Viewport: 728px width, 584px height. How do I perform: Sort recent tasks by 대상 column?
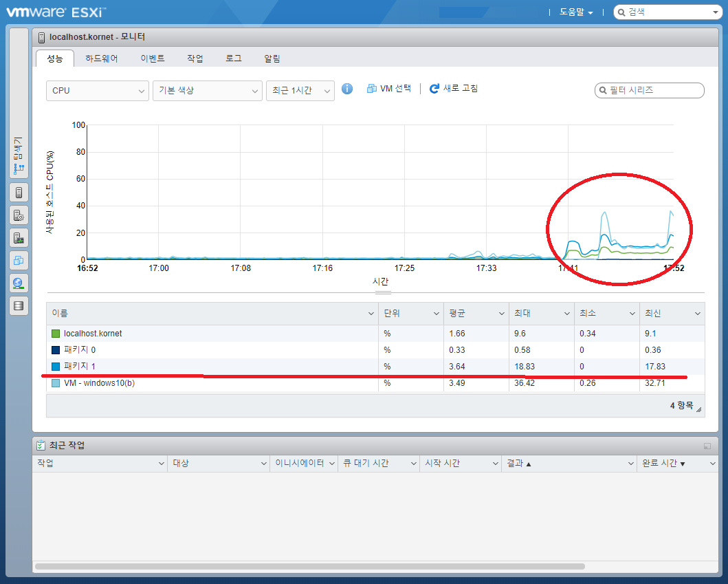click(218, 463)
